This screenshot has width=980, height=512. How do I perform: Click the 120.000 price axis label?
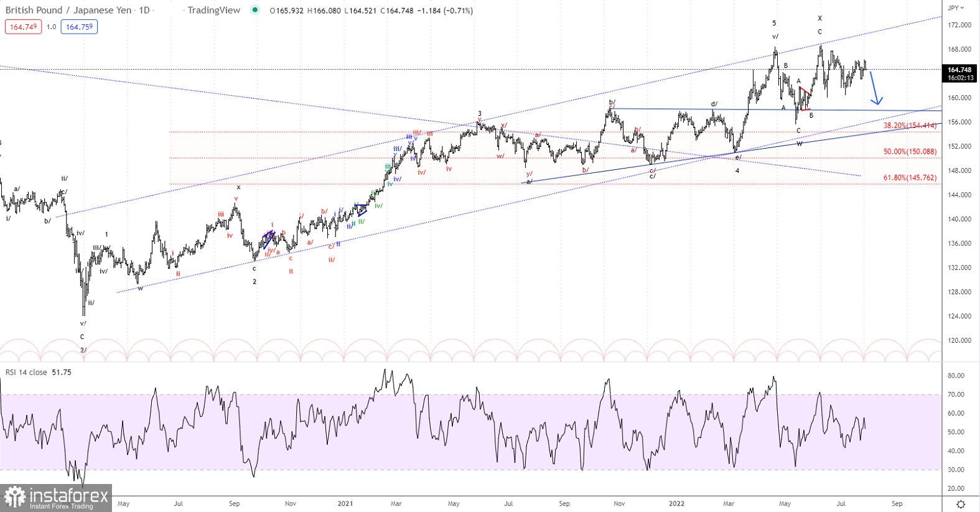click(959, 340)
